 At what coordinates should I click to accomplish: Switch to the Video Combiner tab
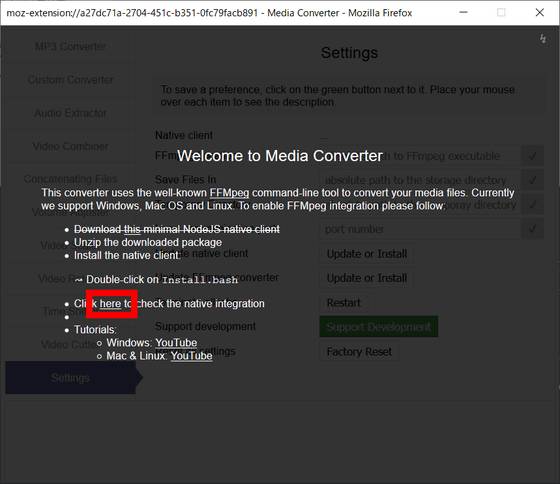(70, 146)
